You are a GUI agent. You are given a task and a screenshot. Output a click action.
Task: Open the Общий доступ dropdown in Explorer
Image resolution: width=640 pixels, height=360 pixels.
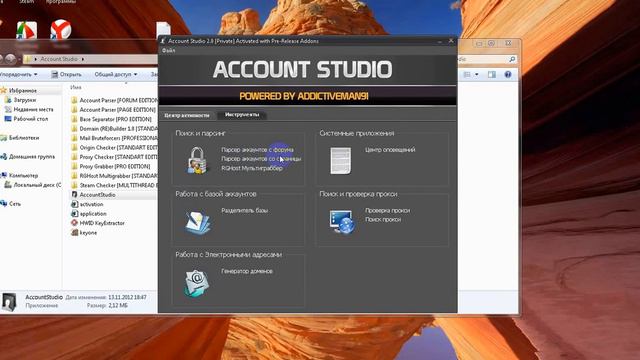(116, 74)
